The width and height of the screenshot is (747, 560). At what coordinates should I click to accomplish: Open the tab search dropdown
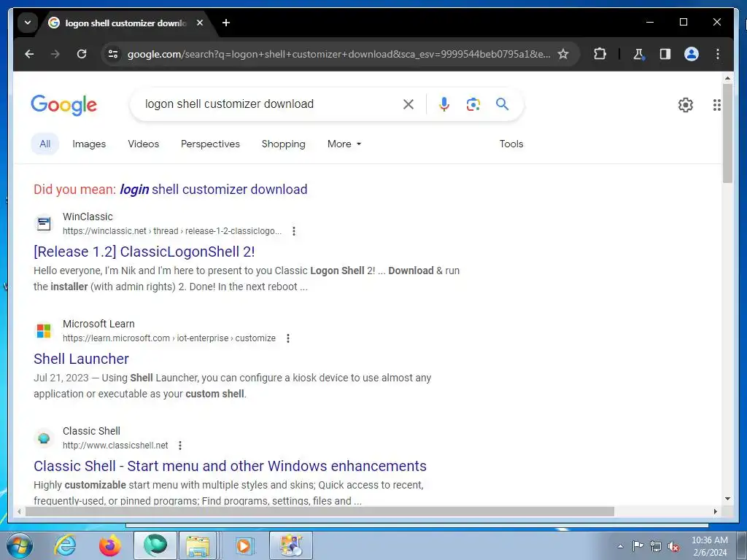click(x=28, y=23)
